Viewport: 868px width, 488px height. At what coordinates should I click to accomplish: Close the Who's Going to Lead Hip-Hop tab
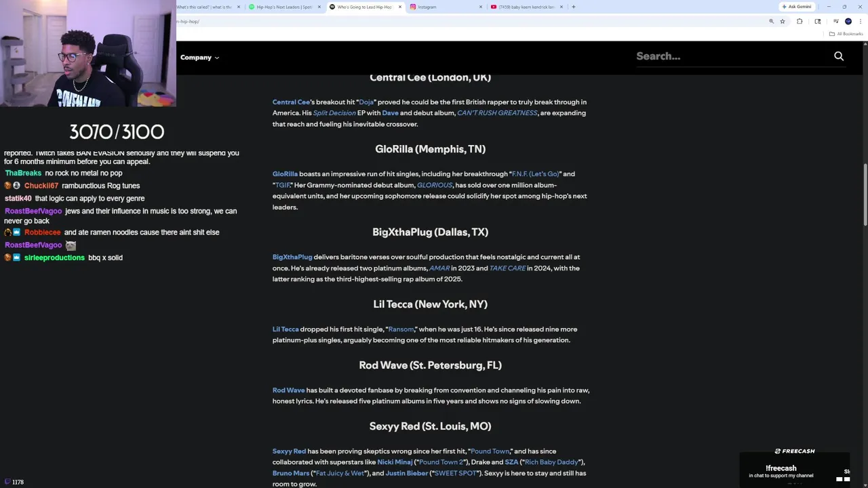pos(400,7)
